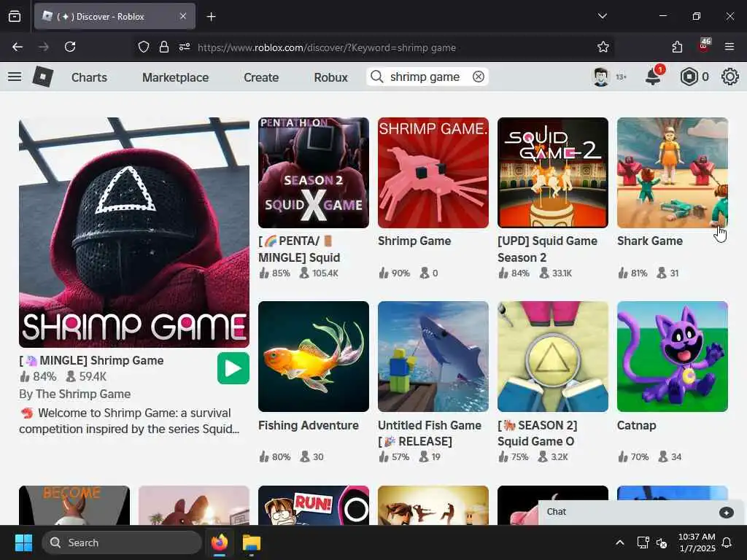
Task: Expand the list all tabs chevron
Action: coord(602,16)
